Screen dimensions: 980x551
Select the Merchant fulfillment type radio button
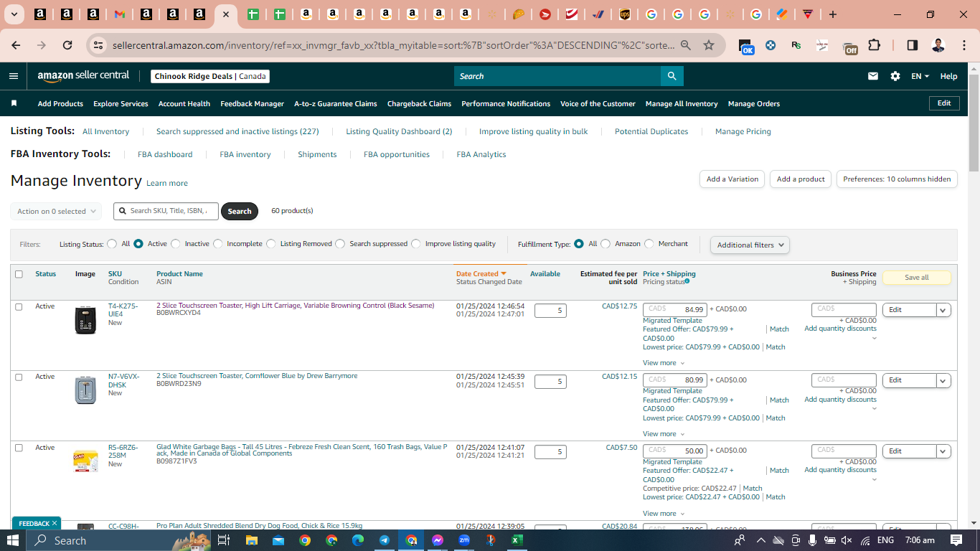click(649, 244)
